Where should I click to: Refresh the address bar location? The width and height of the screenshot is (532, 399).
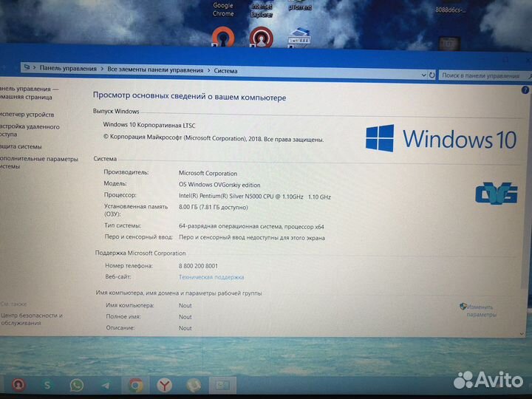point(432,75)
